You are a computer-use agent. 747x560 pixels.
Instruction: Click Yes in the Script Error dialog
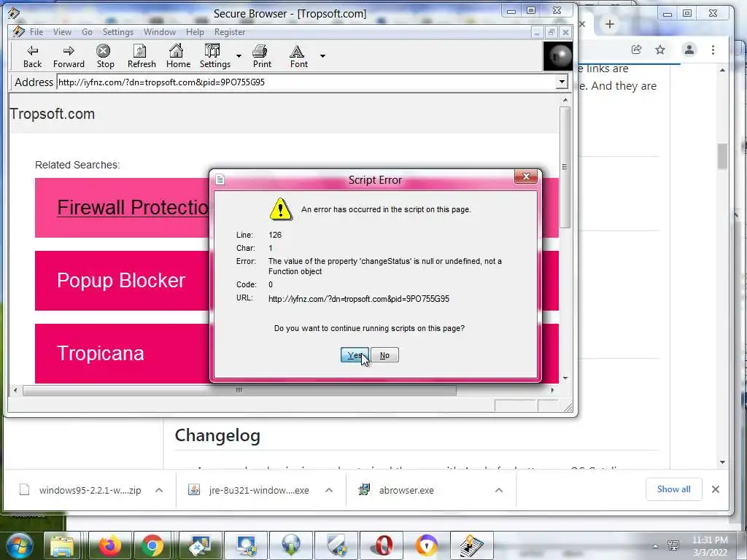tap(355, 355)
